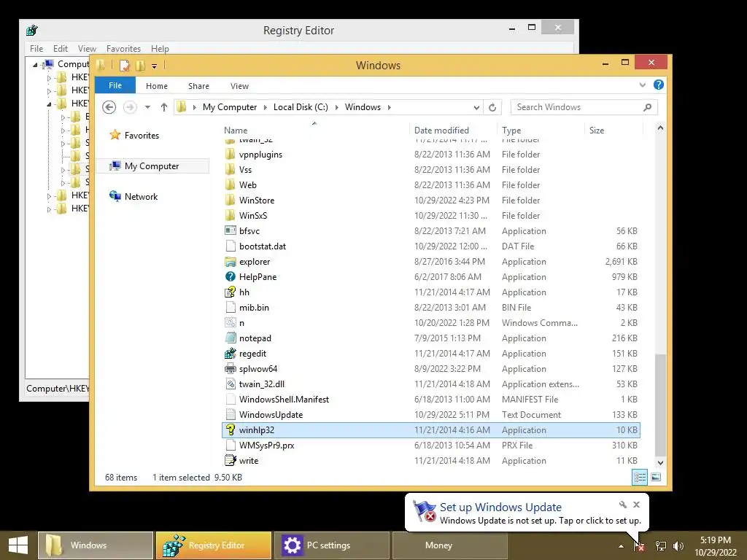Screen dimensions: 747x560
Task: Open the Share ribbon tab
Action: point(198,86)
